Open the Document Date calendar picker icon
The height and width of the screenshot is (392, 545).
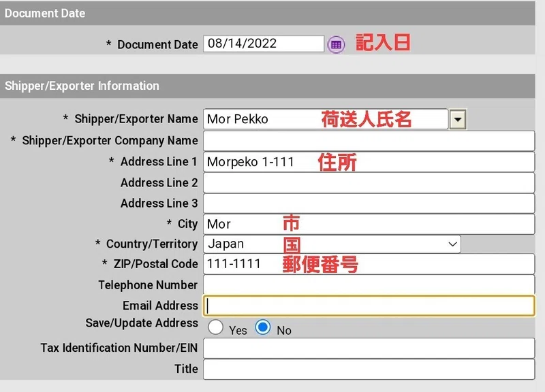point(336,44)
